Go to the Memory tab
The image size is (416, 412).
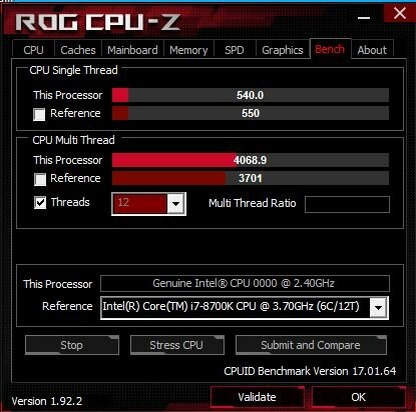(188, 50)
